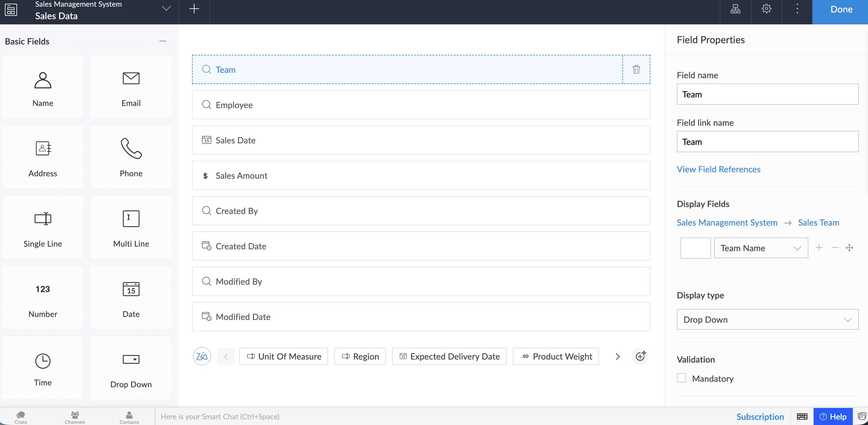Viewport: 868px width, 425px height.
Task: Click the Field link name input
Action: click(767, 142)
